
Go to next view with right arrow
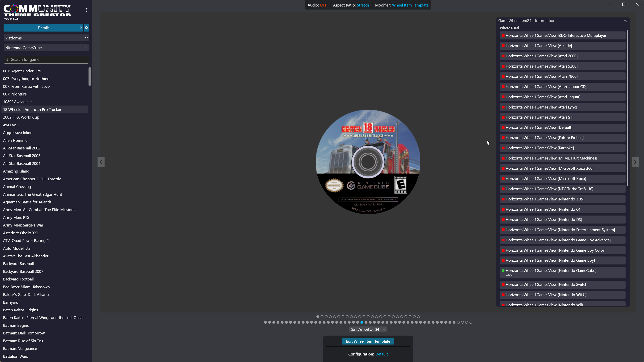coord(635,162)
